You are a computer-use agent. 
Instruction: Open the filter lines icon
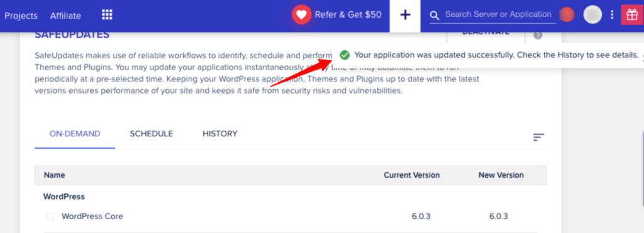(538, 138)
